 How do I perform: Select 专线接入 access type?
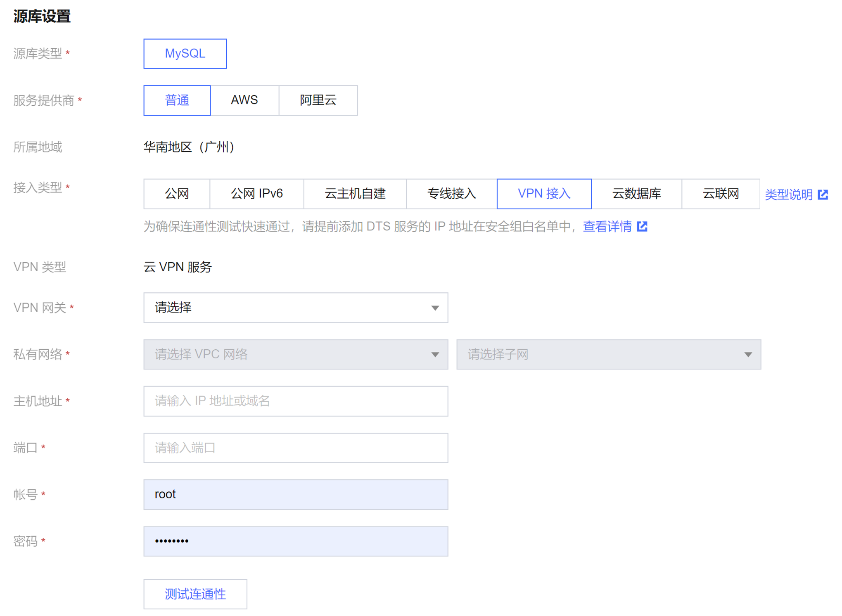tap(451, 194)
